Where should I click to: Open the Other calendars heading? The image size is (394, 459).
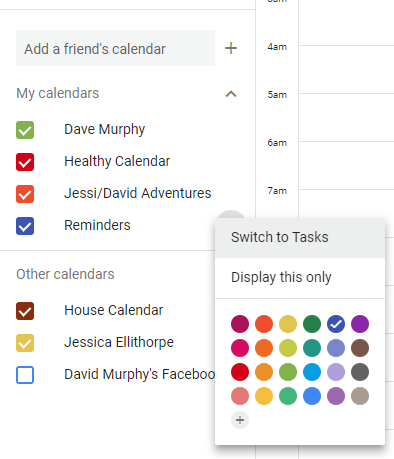tap(65, 274)
